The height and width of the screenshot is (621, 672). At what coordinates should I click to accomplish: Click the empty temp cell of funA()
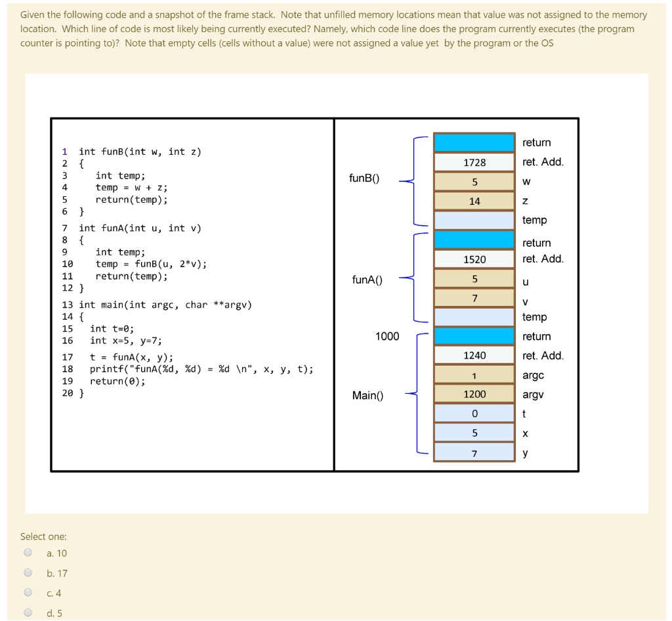click(x=472, y=317)
